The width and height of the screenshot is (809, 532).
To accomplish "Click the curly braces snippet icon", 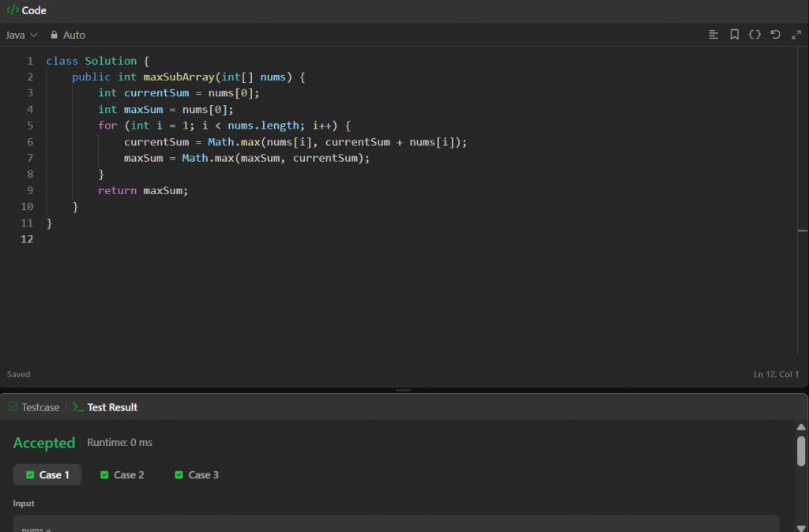I will (754, 35).
